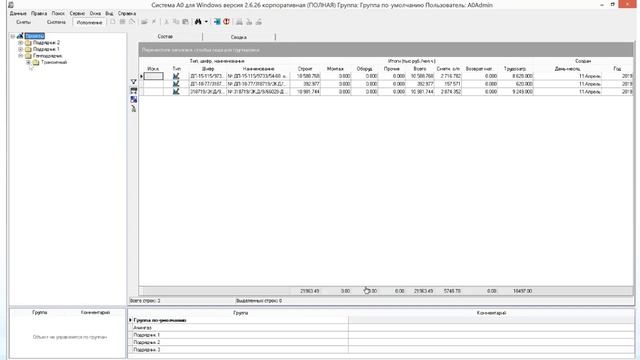
Task: Open the Состав tab
Action: (x=165, y=37)
